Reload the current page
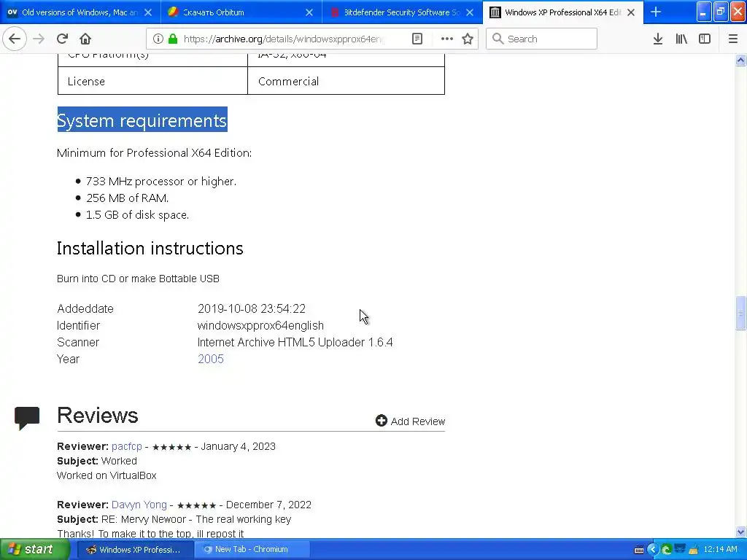The height and width of the screenshot is (560, 747). (62, 39)
